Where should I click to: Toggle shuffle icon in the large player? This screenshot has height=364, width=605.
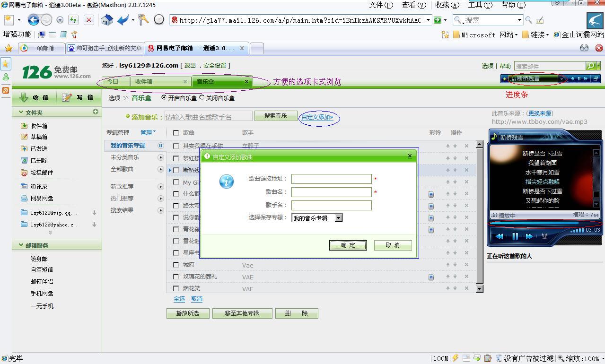(544, 236)
